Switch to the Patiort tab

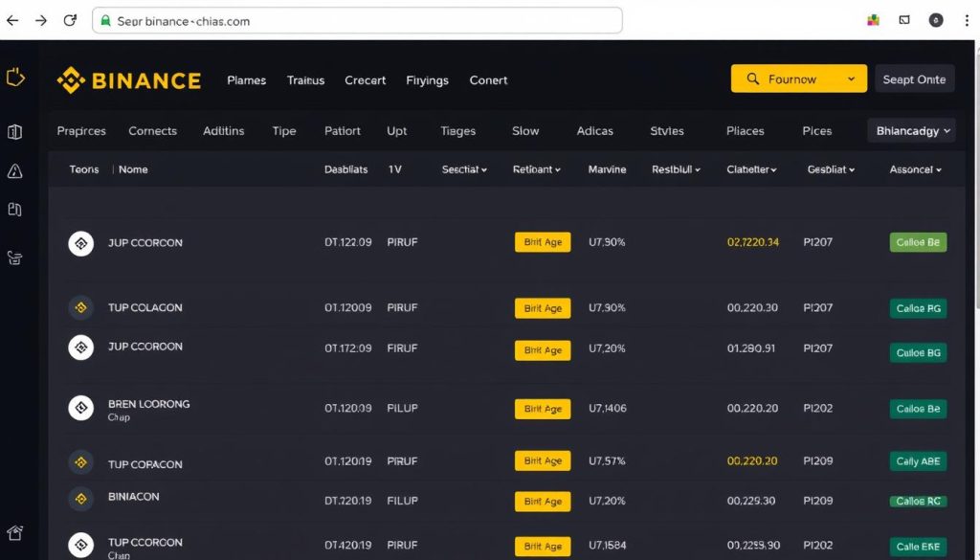[342, 131]
